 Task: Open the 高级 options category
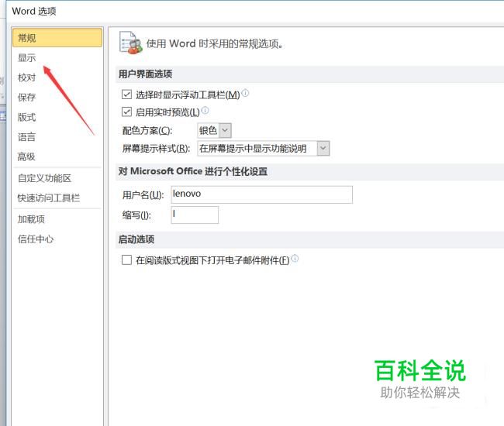[x=26, y=156]
